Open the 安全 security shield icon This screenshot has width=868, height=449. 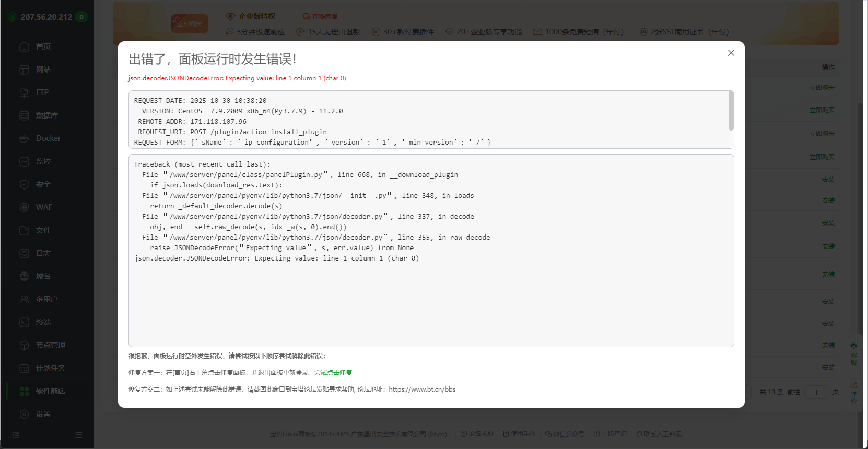[24, 184]
